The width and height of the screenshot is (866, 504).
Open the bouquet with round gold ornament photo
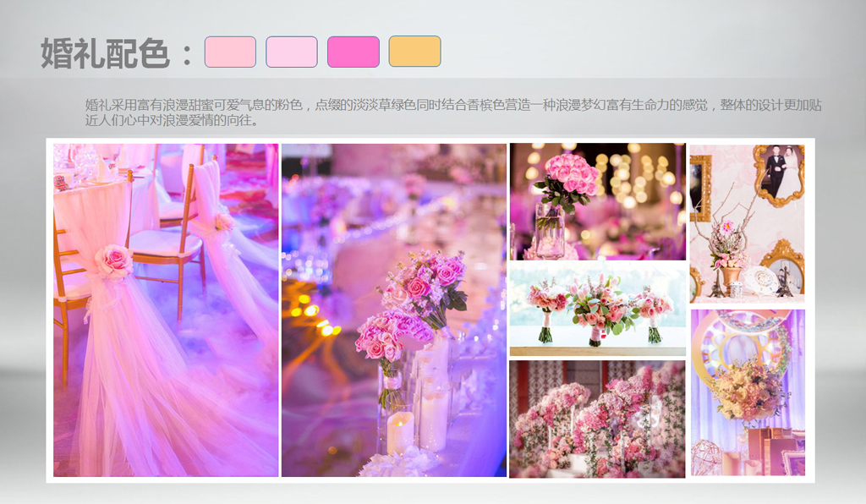748,392
